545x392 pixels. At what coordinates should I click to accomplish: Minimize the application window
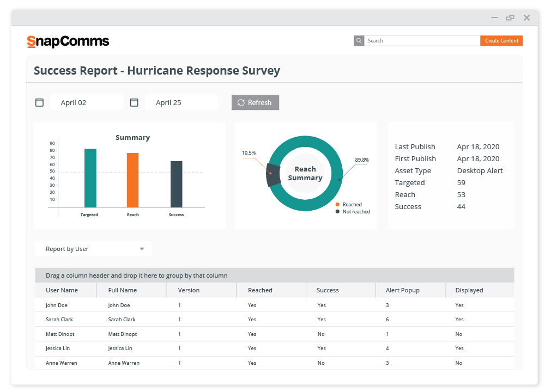pyautogui.click(x=494, y=17)
